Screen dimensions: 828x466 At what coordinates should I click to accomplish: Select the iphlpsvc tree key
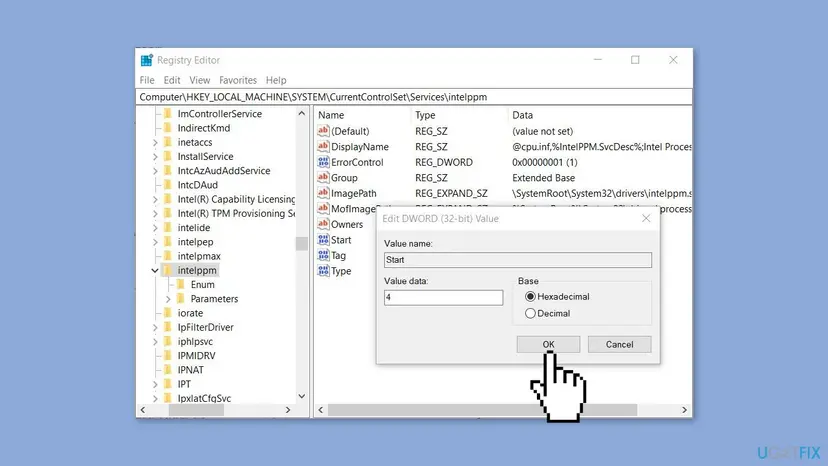point(195,341)
